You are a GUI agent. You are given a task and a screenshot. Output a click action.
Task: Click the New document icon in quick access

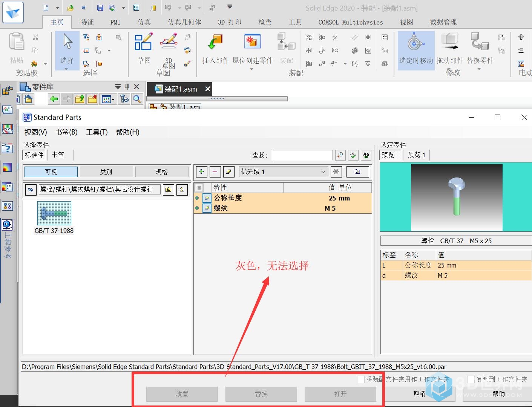coord(46,8)
